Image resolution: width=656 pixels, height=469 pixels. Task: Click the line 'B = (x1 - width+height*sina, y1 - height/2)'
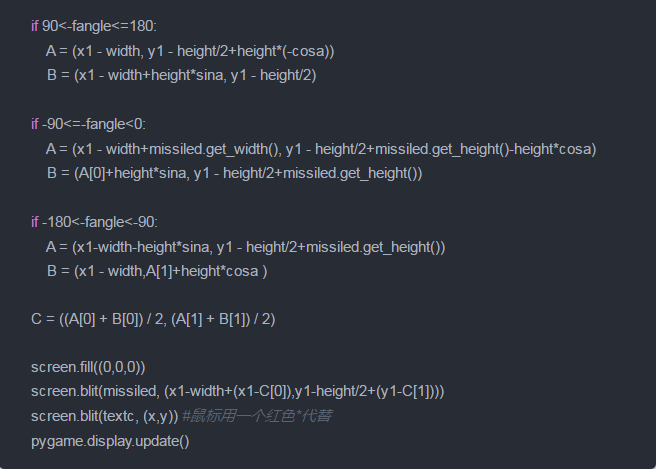181,75
